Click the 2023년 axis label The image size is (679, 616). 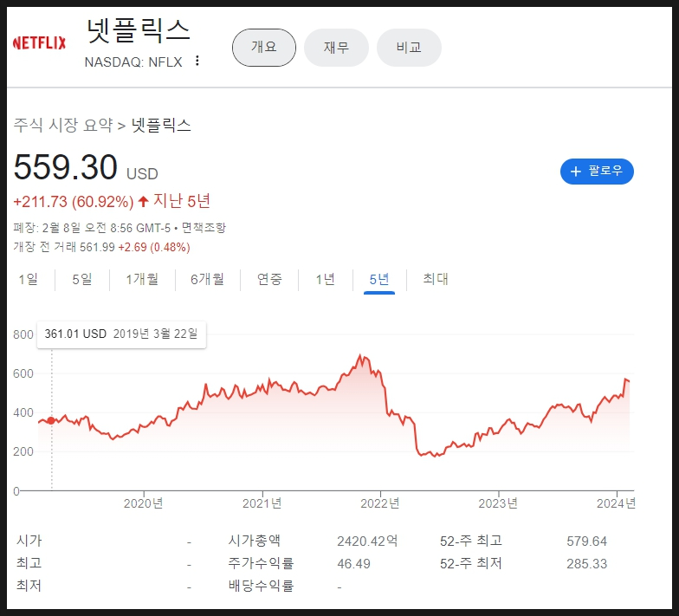tap(498, 503)
